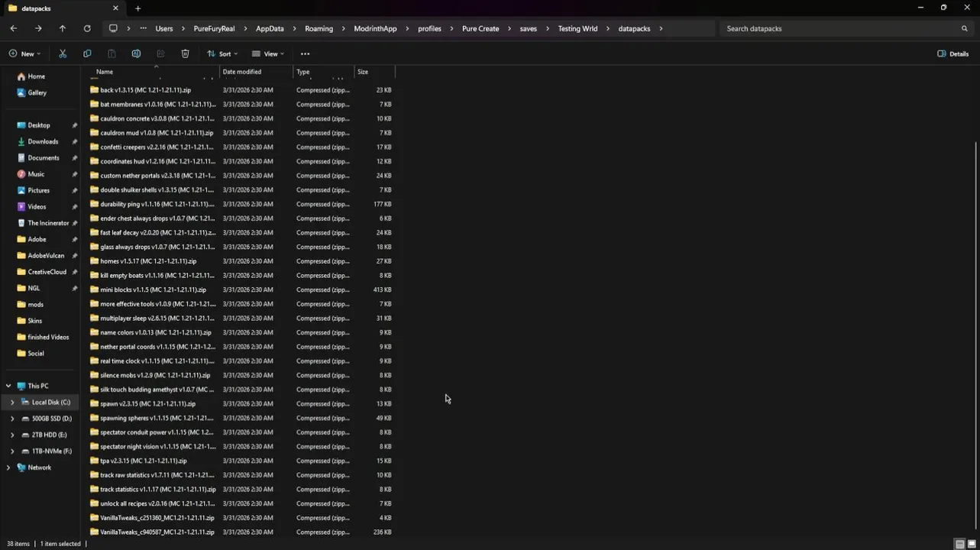Screen dimensions: 980x550
Task: Navigate to Testing Wrld in breadcrumb
Action: (577, 28)
